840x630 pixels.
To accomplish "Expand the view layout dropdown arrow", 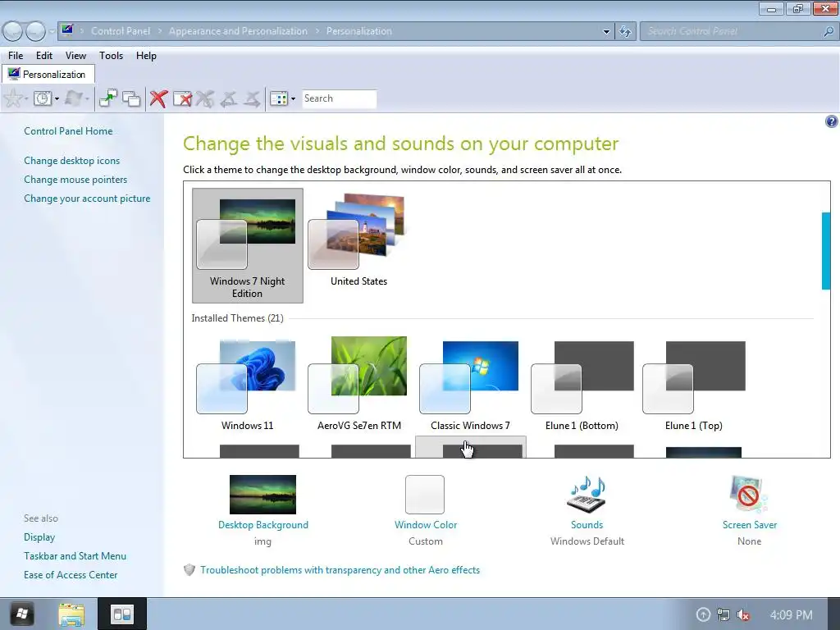I will coord(293,99).
